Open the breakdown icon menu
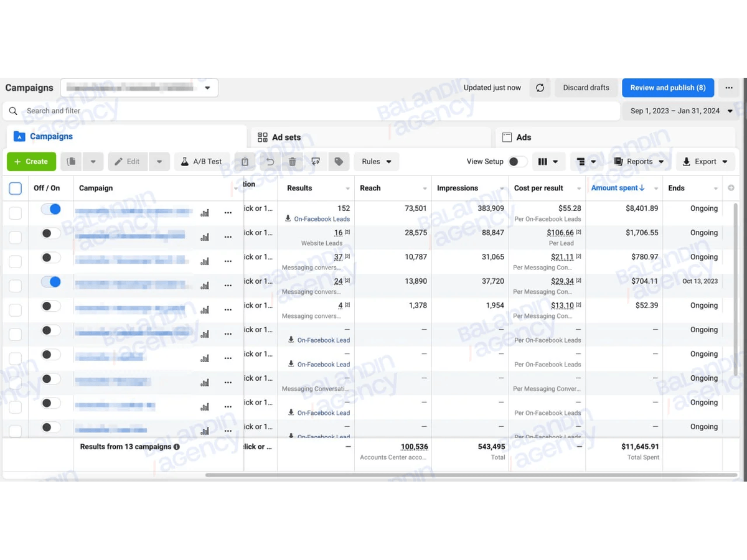Viewport: 747px width, 560px height. [x=586, y=162]
